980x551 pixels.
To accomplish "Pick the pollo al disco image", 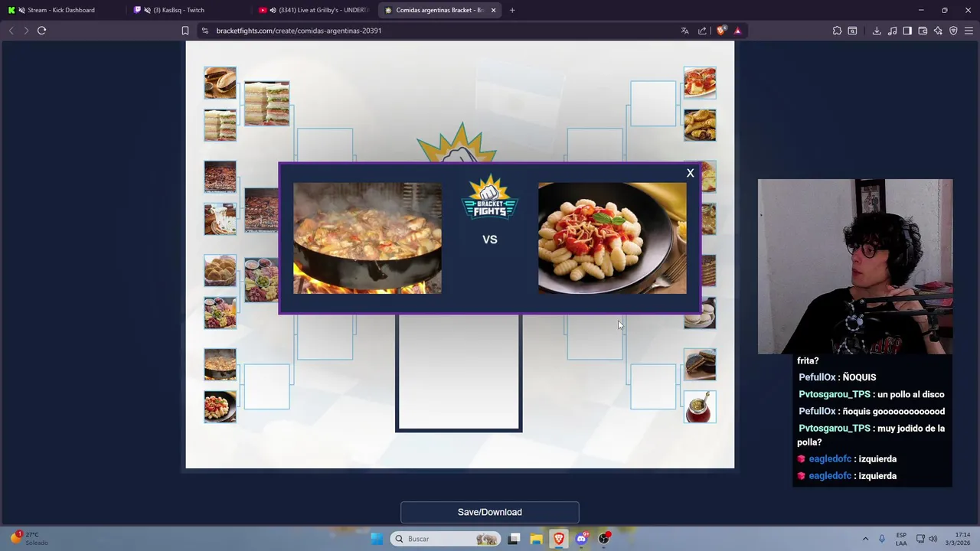I will tap(367, 238).
